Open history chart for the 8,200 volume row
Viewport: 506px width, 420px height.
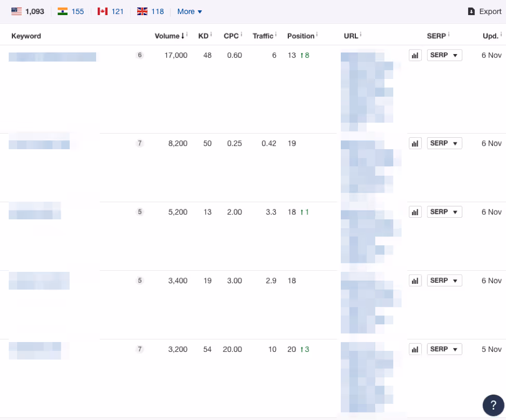click(x=415, y=143)
